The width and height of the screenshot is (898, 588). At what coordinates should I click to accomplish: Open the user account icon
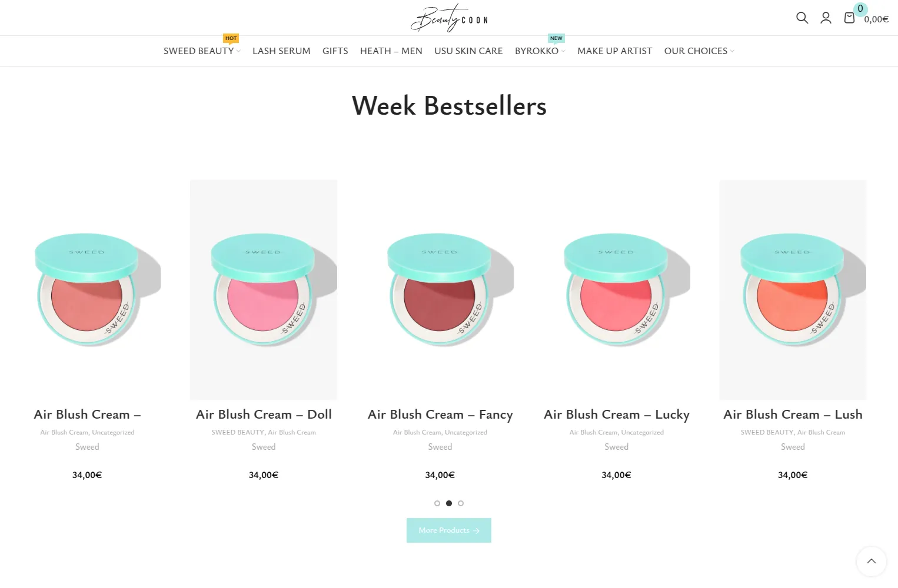(826, 18)
